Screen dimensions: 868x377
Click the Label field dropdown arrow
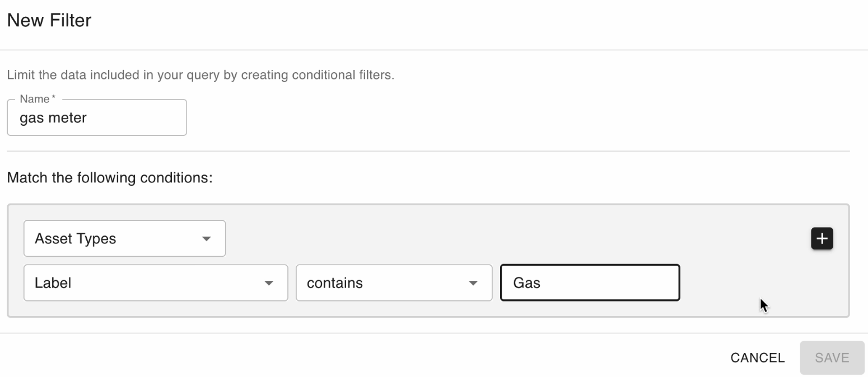(269, 283)
